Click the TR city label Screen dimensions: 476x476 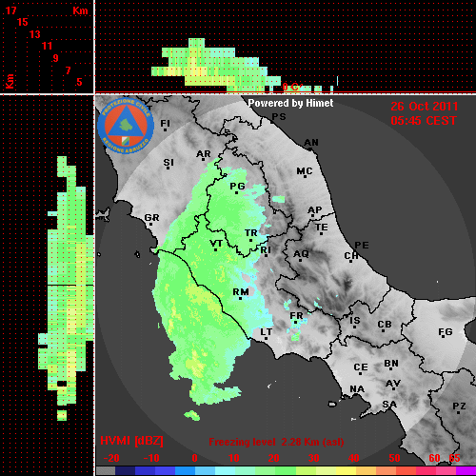point(251,233)
